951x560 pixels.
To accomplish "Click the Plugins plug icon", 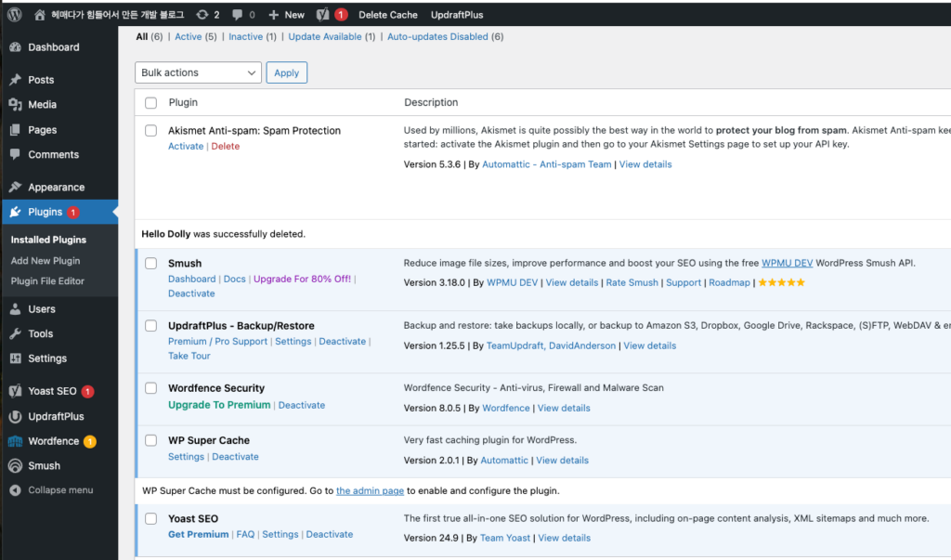I will point(15,212).
